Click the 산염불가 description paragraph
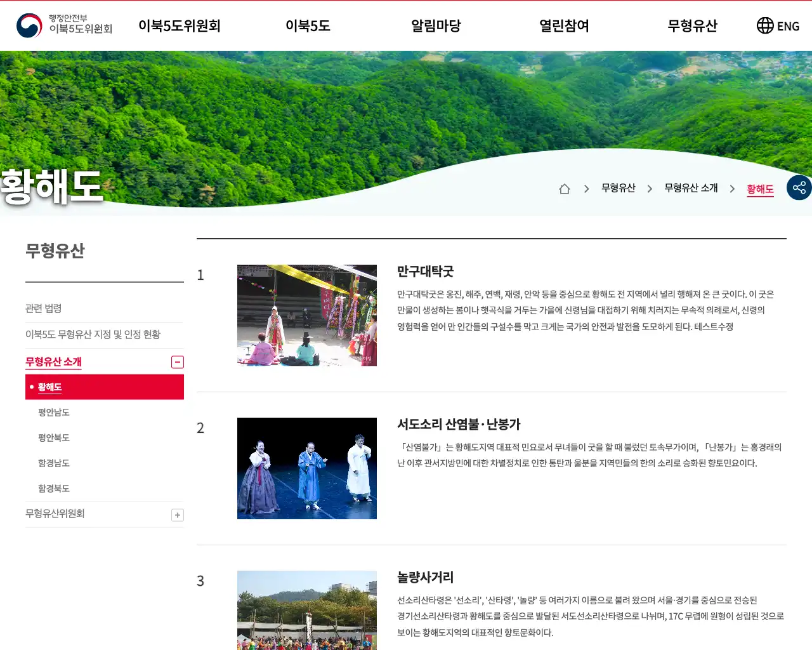The height and width of the screenshot is (650, 812). (x=589, y=455)
